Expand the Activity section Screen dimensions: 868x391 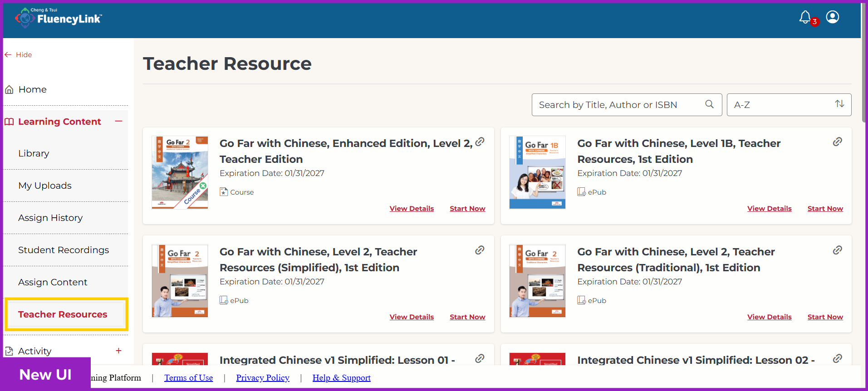click(x=119, y=351)
